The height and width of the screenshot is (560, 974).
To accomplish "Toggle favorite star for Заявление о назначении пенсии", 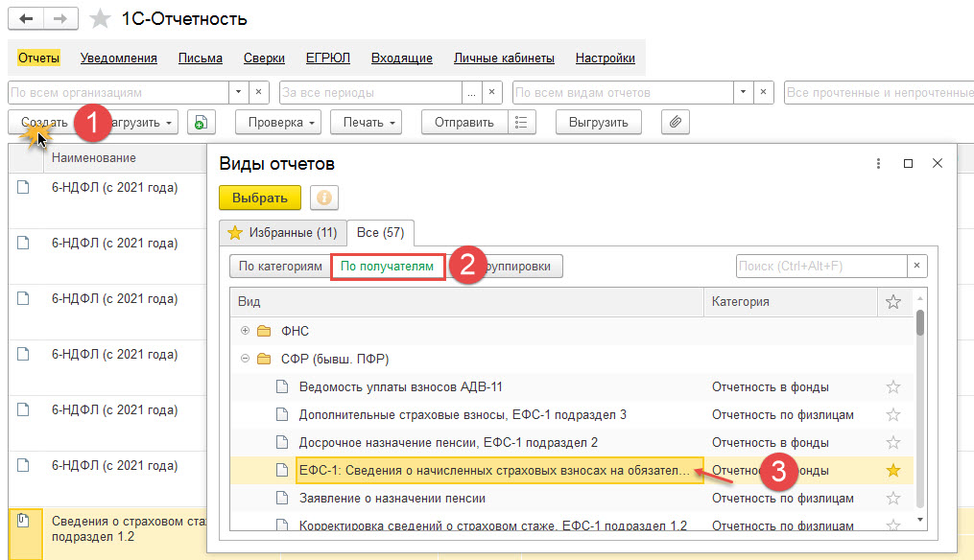I will point(893,499).
